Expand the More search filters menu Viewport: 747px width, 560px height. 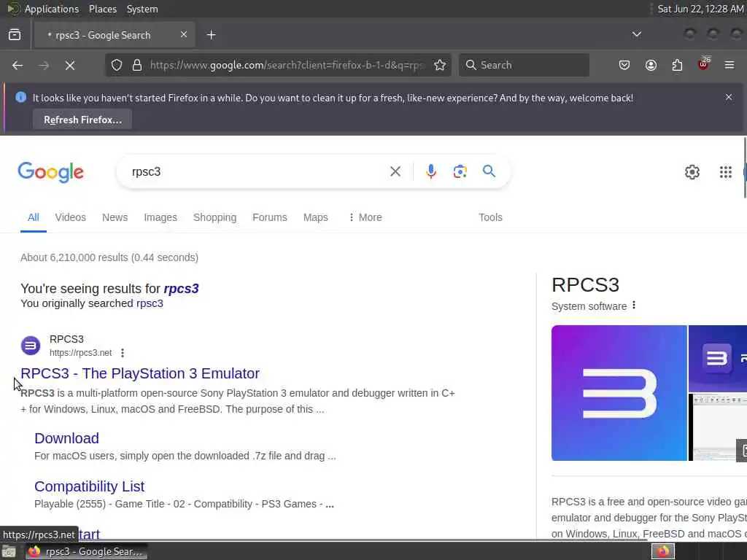(x=365, y=217)
